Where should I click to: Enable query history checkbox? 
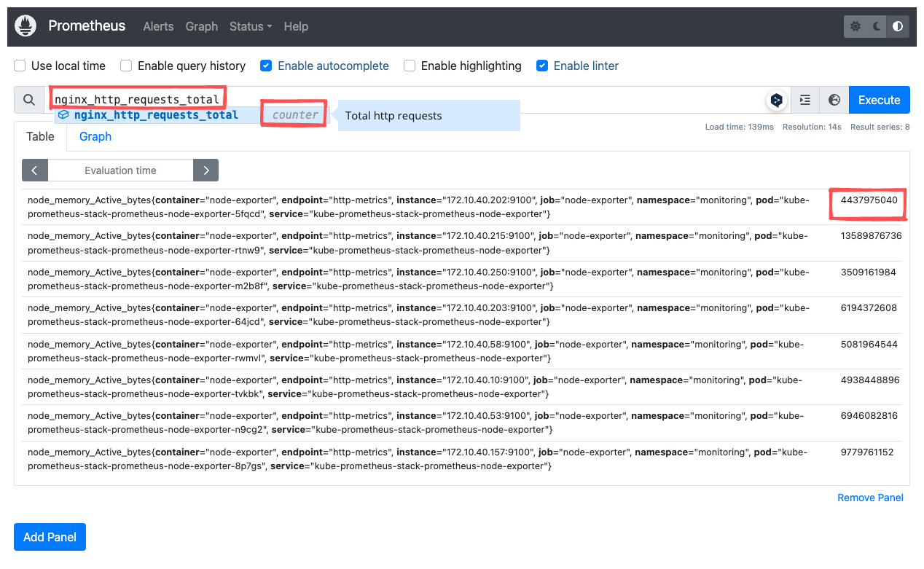click(x=126, y=66)
